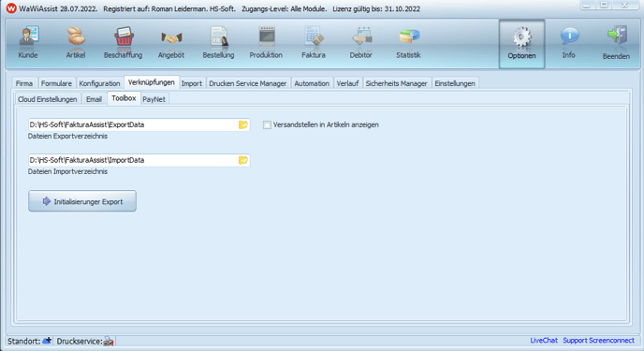Click the Druckservice printer icon in status bar

pyautogui.click(x=109, y=341)
